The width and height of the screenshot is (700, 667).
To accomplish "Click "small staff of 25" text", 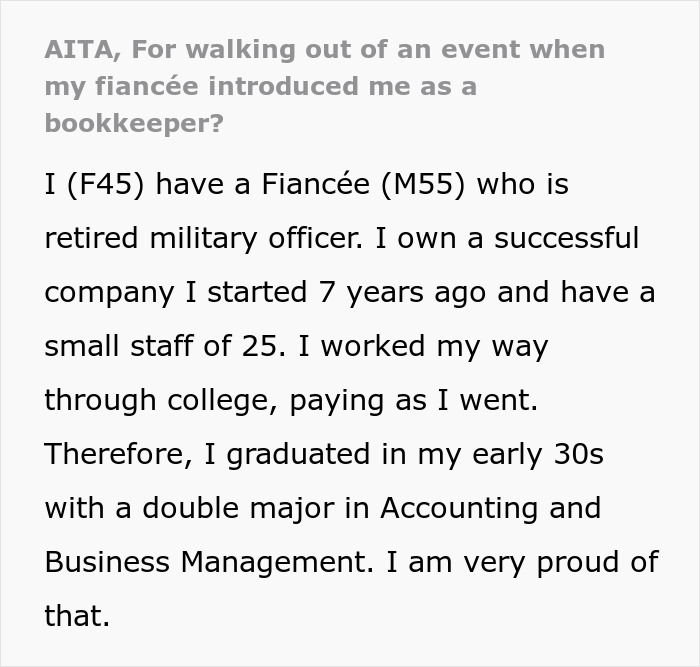I will 167,347.
